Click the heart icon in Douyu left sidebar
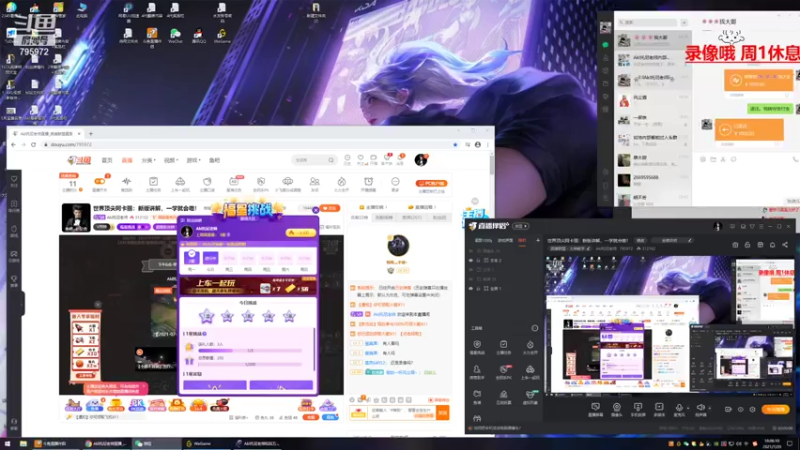This screenshot has height=450, width=800. [x=14, y=179]
